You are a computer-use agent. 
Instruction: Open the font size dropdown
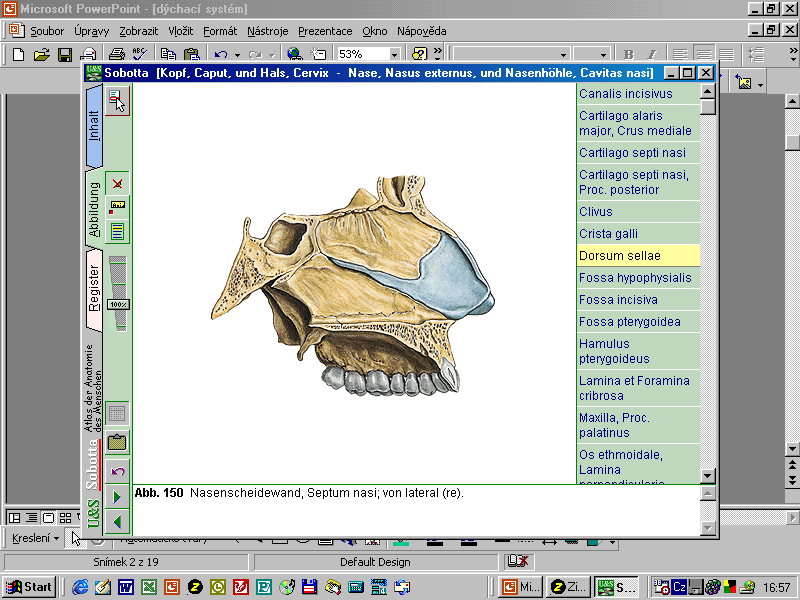pyautogui.click(x=603, y=55)
